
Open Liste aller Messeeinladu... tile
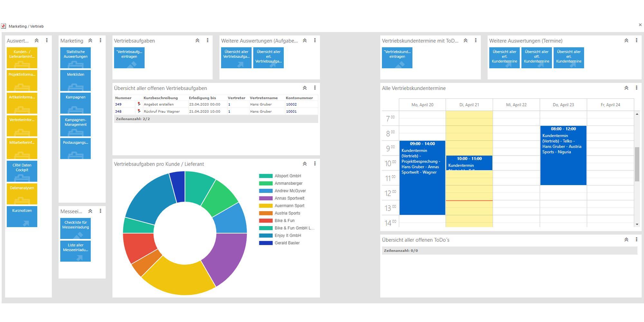click(75, 251)
